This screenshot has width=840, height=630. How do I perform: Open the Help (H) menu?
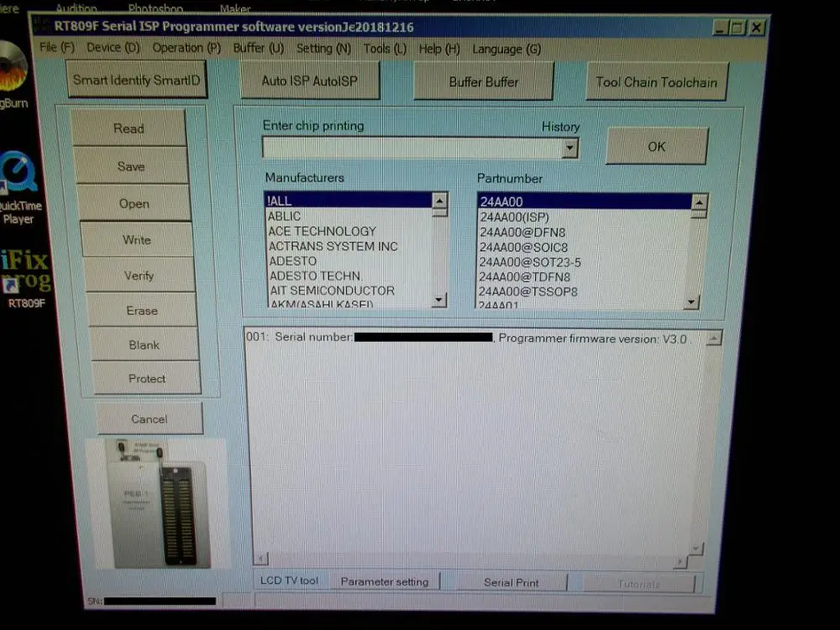point(439,50)
